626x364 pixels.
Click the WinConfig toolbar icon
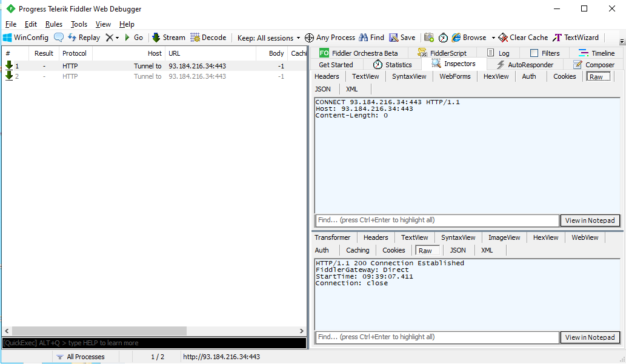[8, 38]
